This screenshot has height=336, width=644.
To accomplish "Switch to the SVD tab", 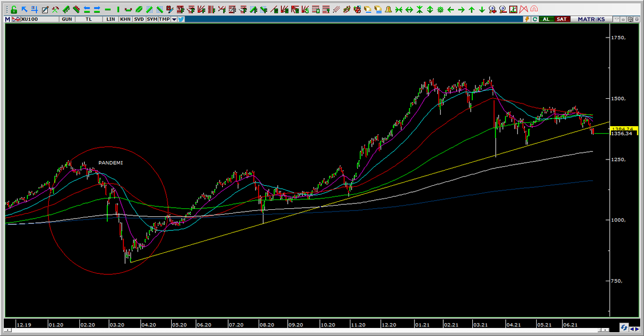I will coord(138,19).
